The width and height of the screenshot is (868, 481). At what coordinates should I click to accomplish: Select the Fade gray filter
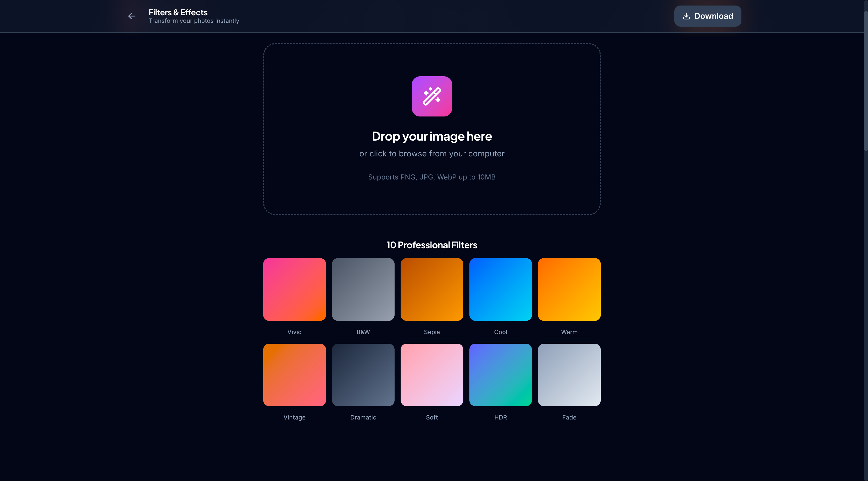tap(569, 375)
